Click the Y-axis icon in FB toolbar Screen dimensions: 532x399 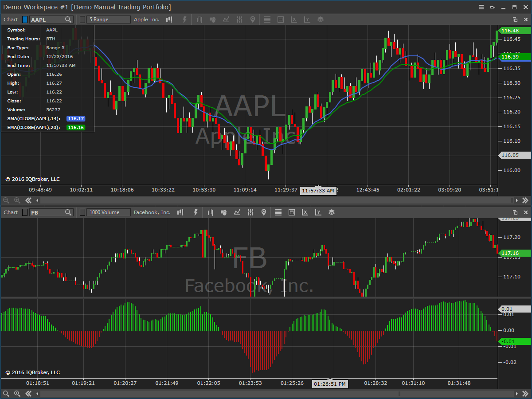(x=318, y=212)
